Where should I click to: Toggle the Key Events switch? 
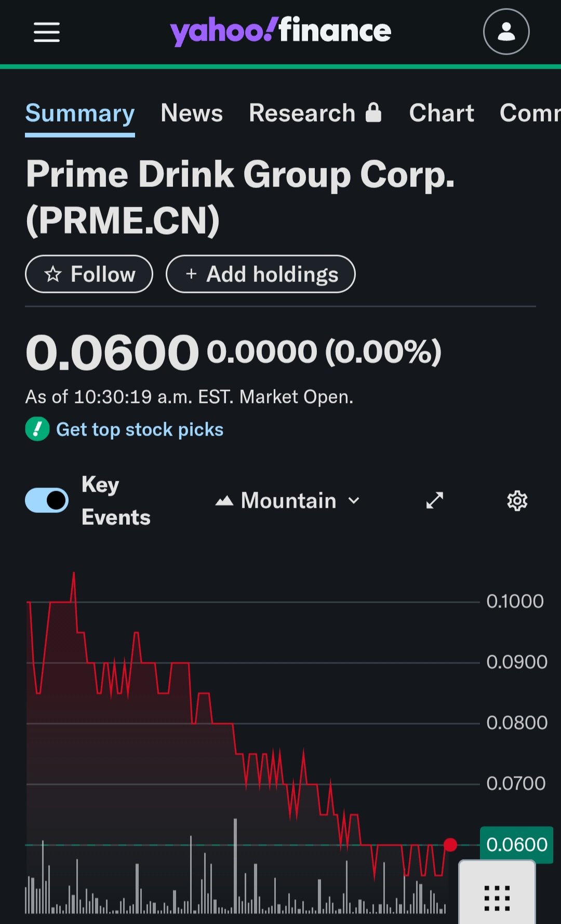coord(47,500)
